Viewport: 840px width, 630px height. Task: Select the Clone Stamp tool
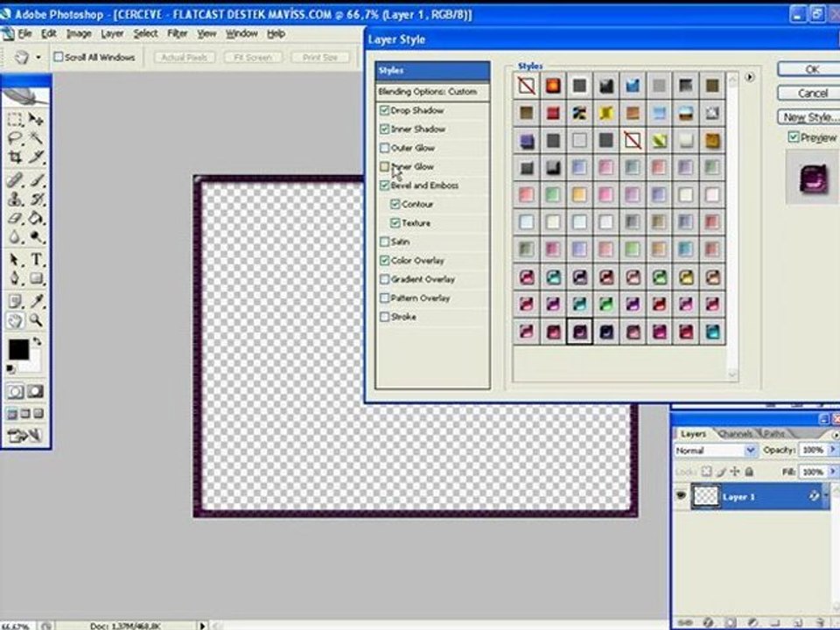15,199
